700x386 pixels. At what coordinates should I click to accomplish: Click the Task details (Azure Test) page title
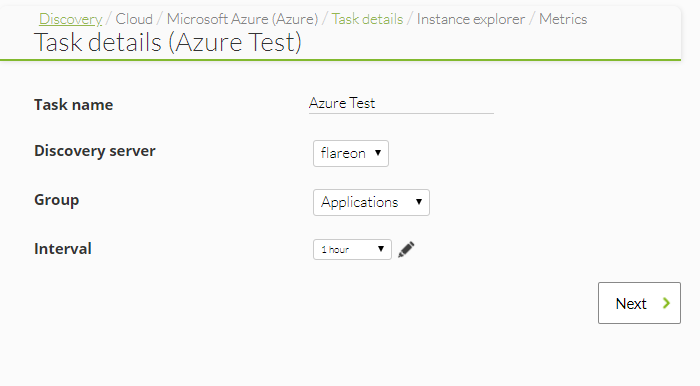(168, 43)
